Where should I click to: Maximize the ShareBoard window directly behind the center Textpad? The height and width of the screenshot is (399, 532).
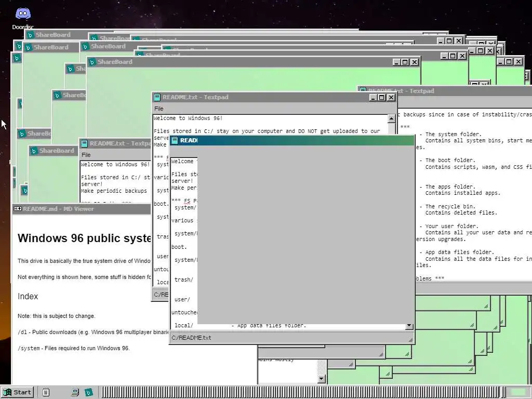click(405, 62)
